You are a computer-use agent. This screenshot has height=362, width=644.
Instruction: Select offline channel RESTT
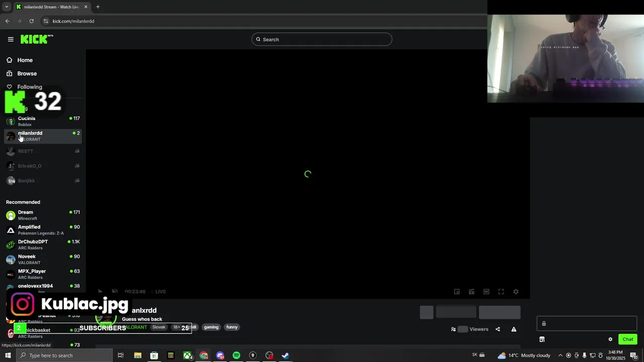(43, 151)
